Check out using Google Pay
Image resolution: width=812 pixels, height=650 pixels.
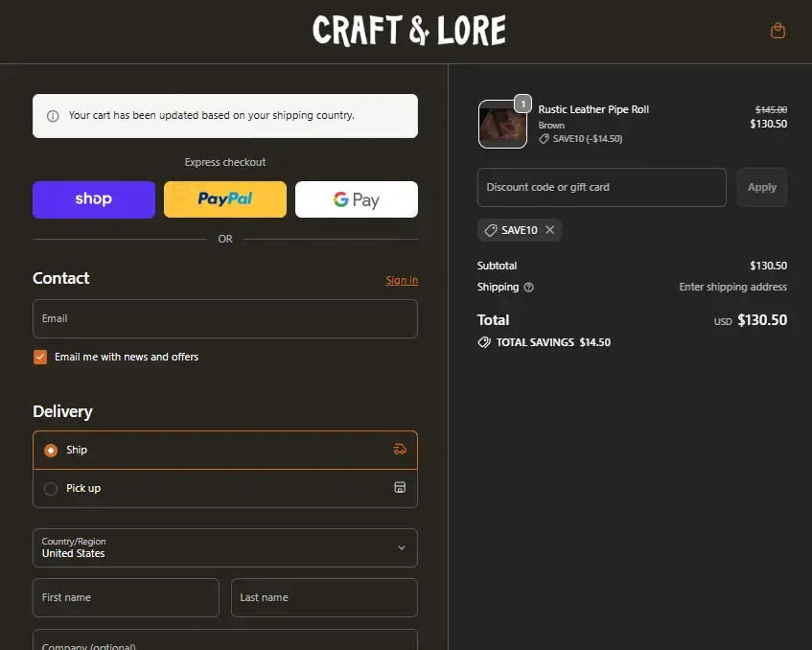(x=357, y=199)
